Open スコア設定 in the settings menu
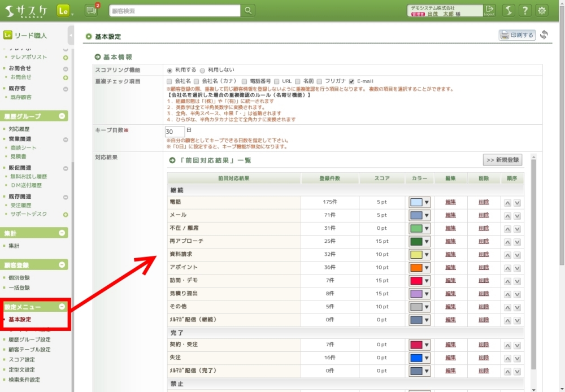 [x=21, y=360]
